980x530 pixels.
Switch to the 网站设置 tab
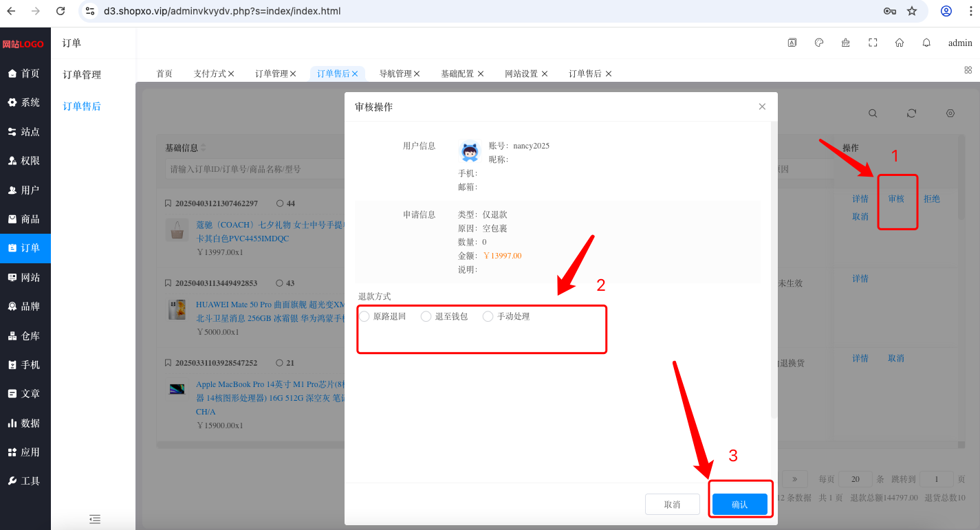click(526, 74)
